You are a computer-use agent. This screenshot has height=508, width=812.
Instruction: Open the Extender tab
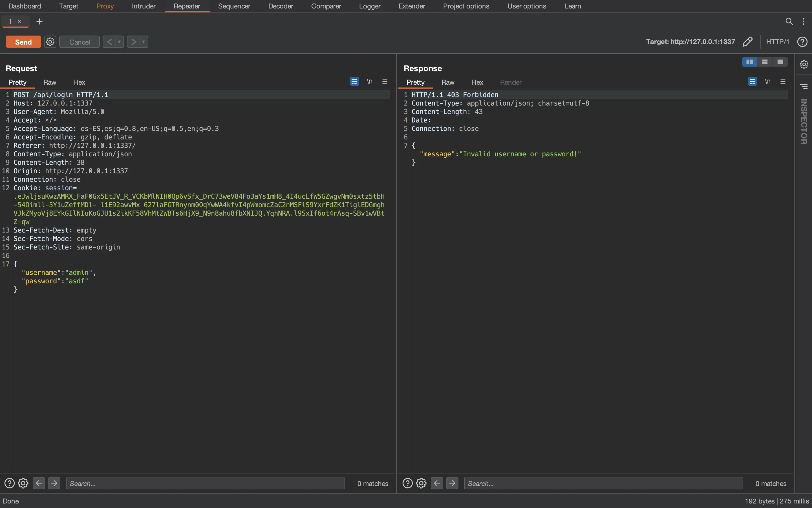[412, 6]
